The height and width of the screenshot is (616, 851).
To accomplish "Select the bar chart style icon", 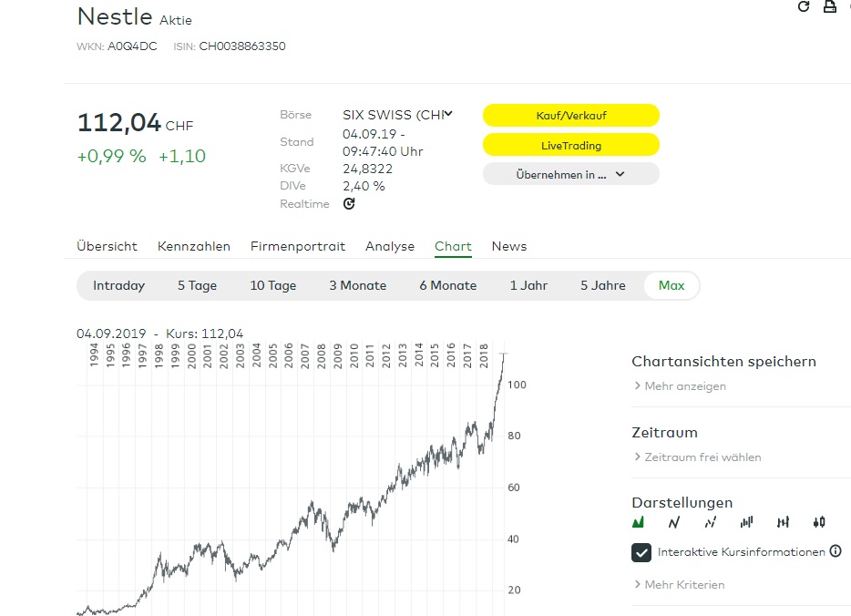I will point(747,522).
